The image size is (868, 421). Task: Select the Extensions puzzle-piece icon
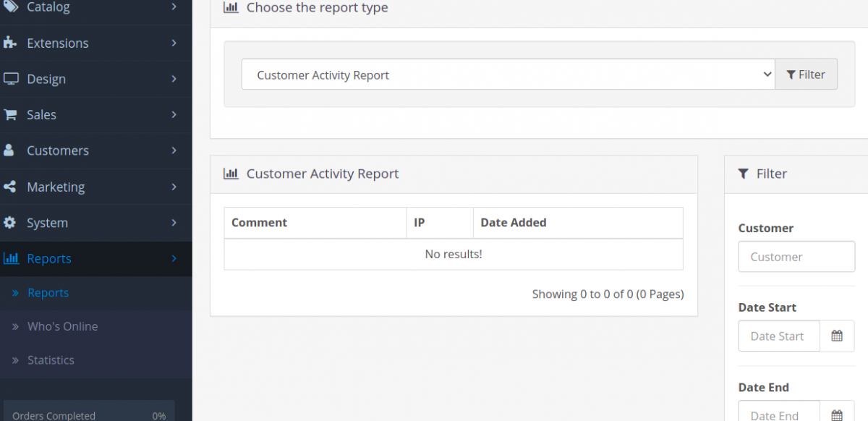tap(12, 43)
